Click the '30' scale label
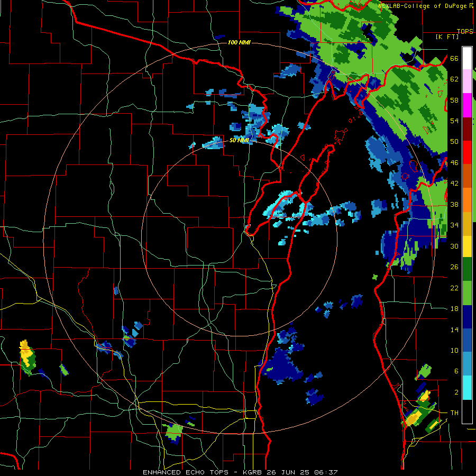This screenshot has width=476, height=476. 454,246
